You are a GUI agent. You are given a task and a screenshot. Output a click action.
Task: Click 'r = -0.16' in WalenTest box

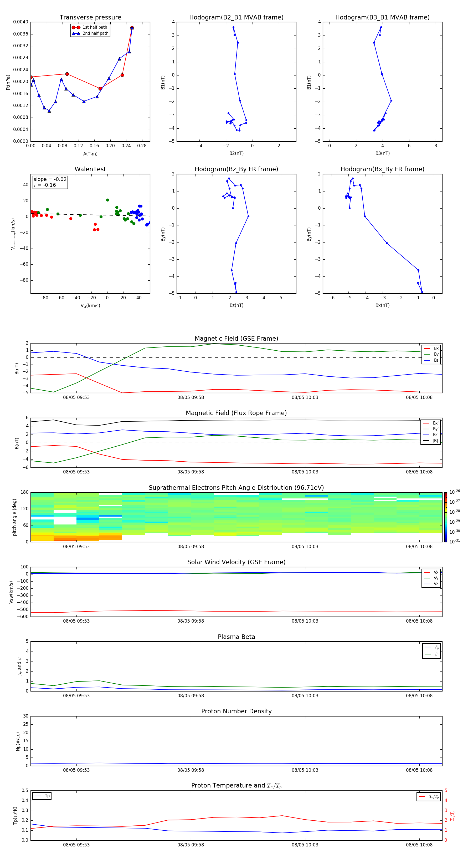(45, 185)
